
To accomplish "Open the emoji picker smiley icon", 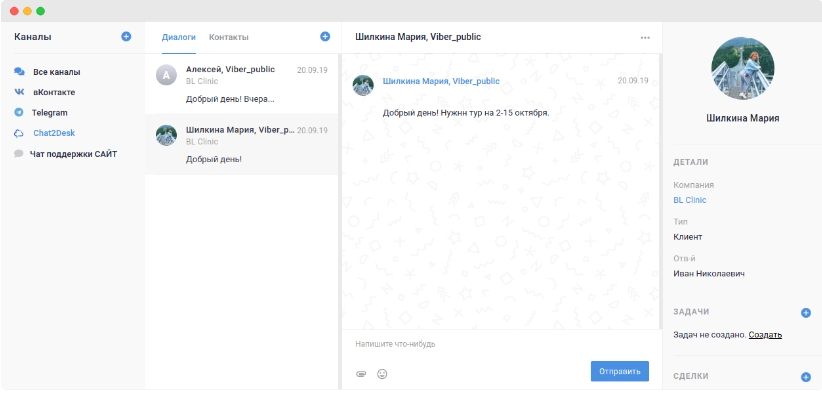I will pos(382,374).
